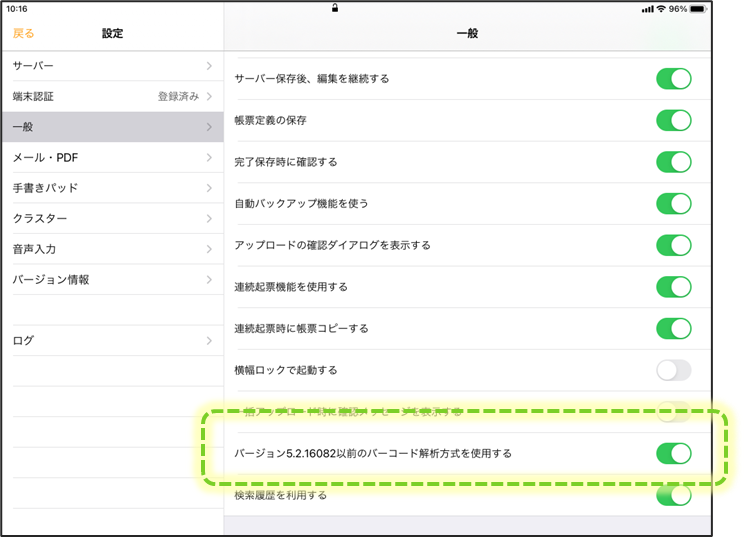Expand the クラスター chevron
Image resolution: width=745 pixels, height=537 pixels.
click(208, 219)
